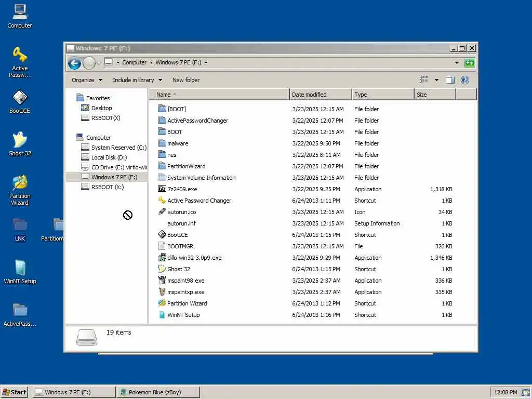Select the autorun.ico file icon
The width and height of the screenshot is (532, 399).
pyautogui.click(x=162, y=212)
